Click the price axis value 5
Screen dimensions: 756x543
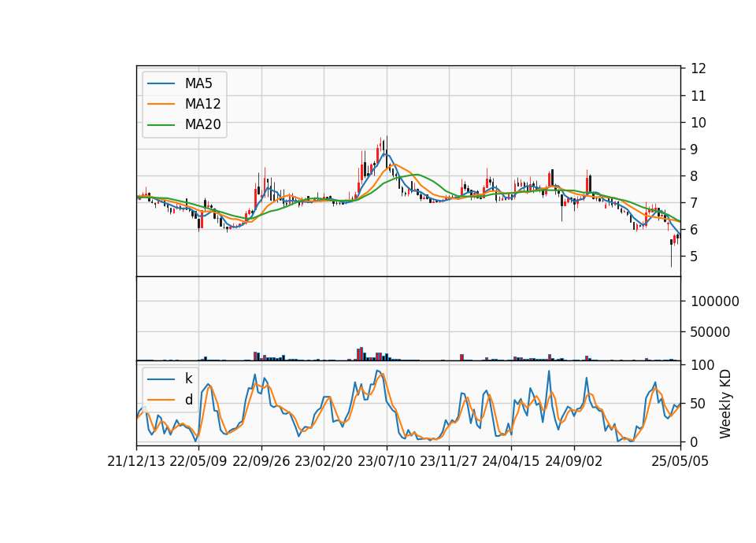[x=695, y=257]
